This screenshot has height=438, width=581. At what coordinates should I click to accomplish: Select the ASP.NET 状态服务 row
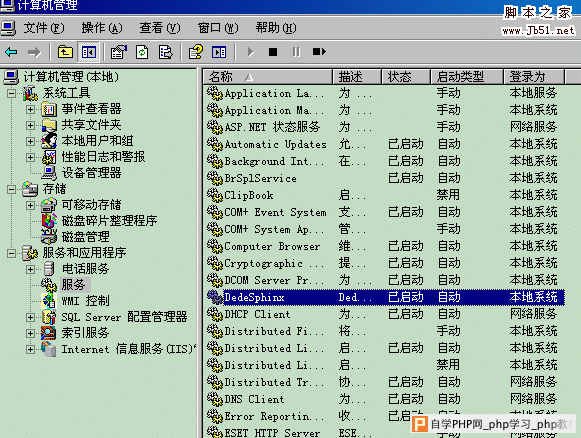pyautogui.click(x=385, y=127)
